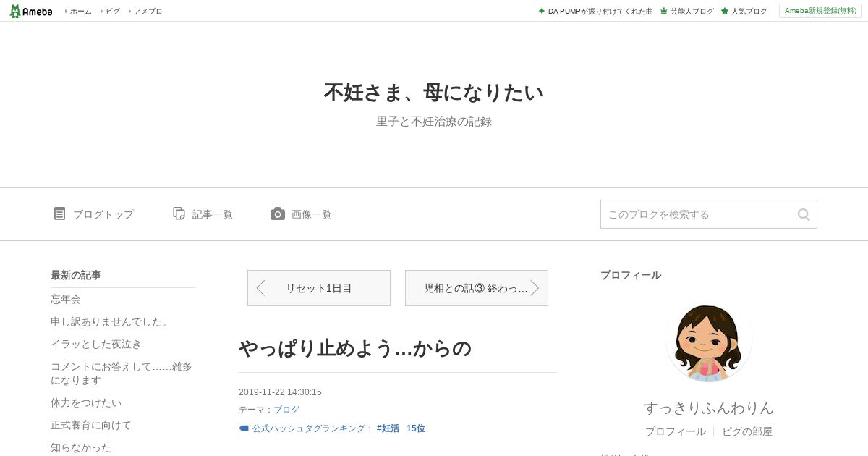Click subtitle 里子と不妊治療の記録
Image resolution: width=868 pixels, height=456 pixels.
[434, 122]
